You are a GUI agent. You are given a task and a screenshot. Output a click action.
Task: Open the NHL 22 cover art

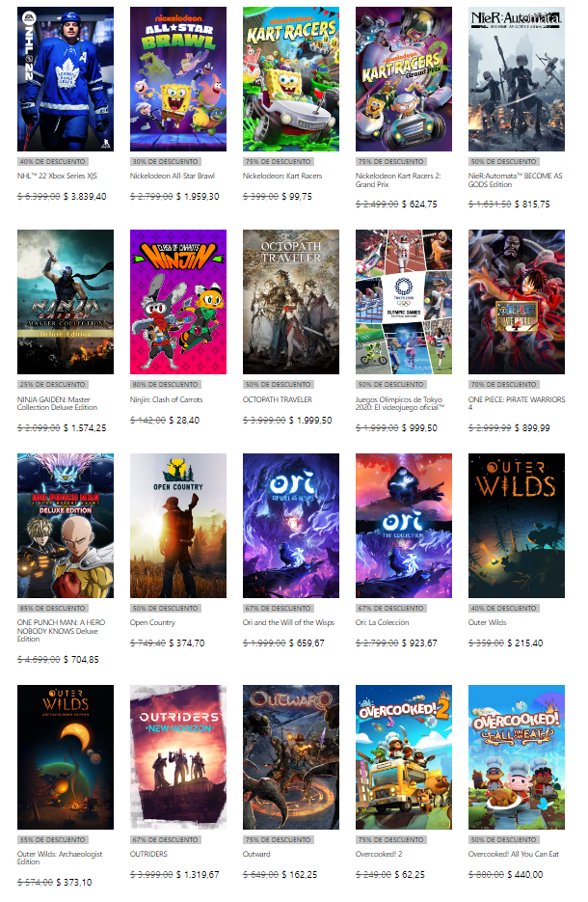click(x=66, y=79)
